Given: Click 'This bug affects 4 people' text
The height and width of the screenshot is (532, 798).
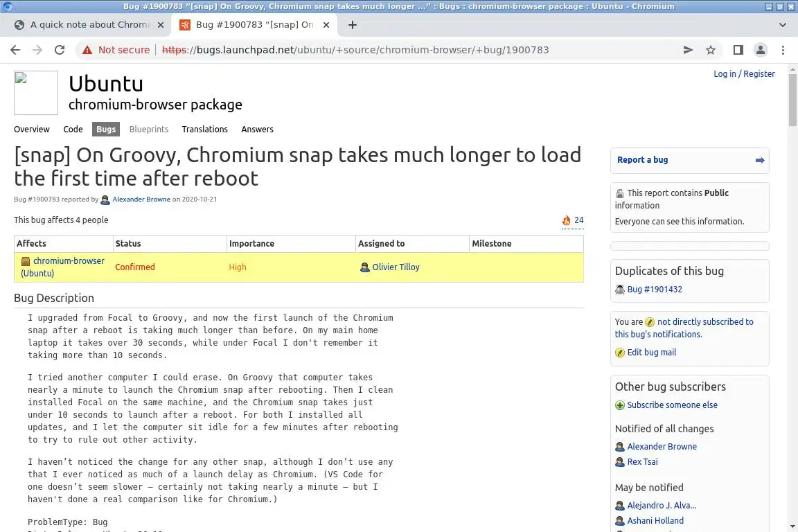Looking at the screenshot, I should point(61,220).
